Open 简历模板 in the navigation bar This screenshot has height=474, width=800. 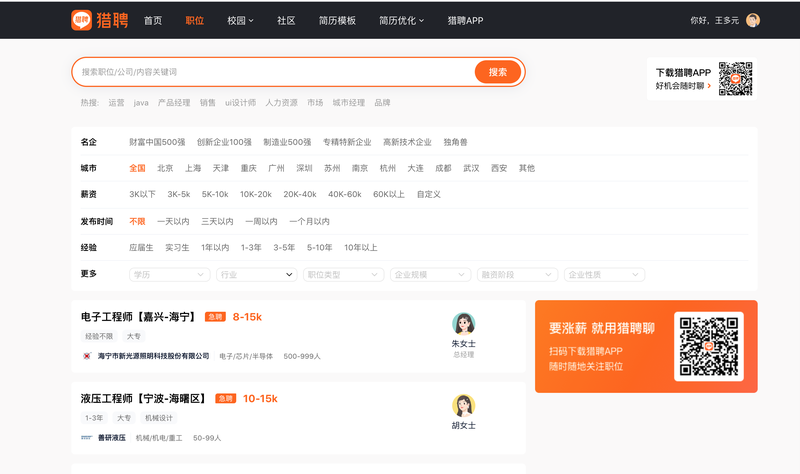337,20
